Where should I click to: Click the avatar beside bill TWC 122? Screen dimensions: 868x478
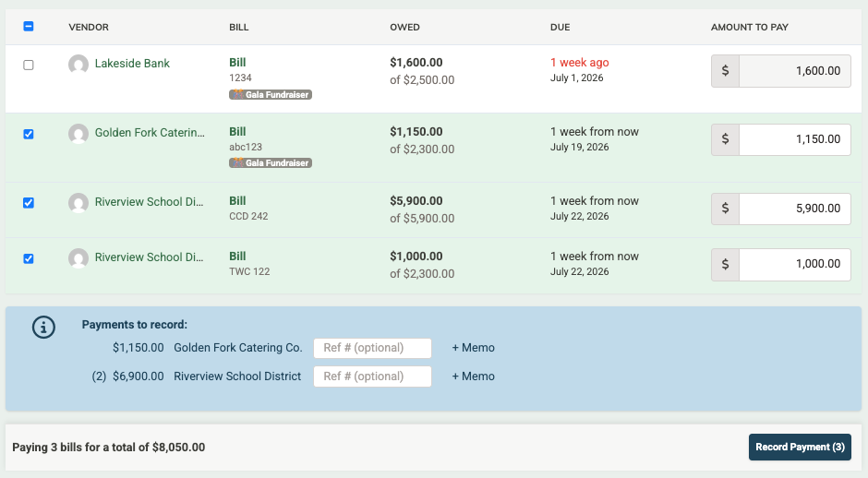tap(78, 257)
